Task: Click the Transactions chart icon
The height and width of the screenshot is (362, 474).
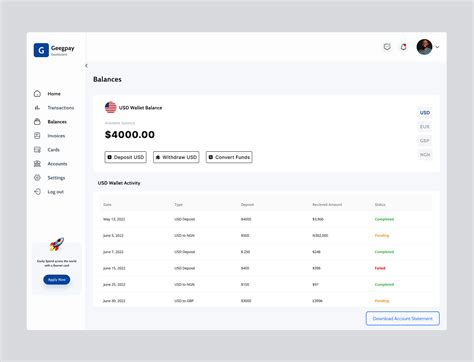Action: 37,108
